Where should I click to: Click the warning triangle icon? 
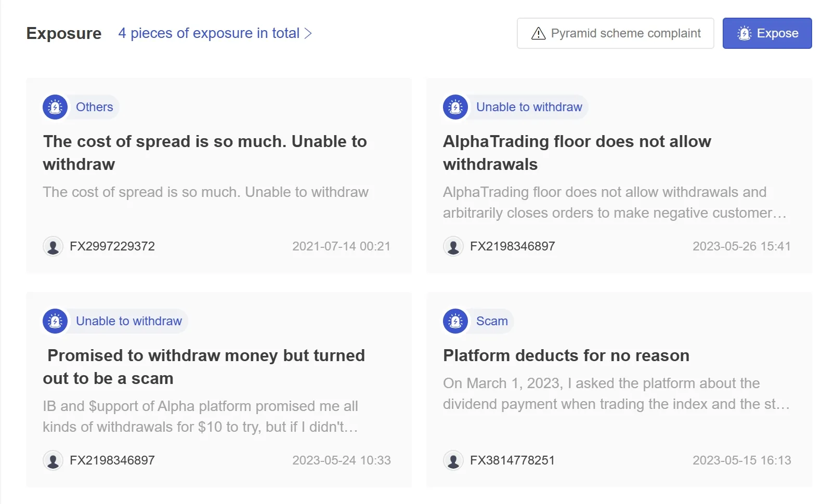pos(539,33)
